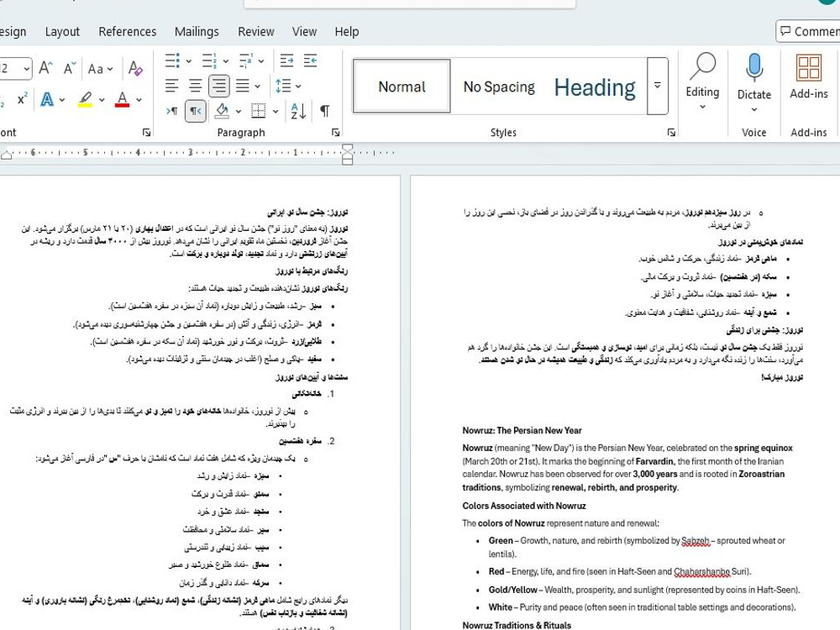Apply the No Spacing style
The image size is (840, 630).
499,87
